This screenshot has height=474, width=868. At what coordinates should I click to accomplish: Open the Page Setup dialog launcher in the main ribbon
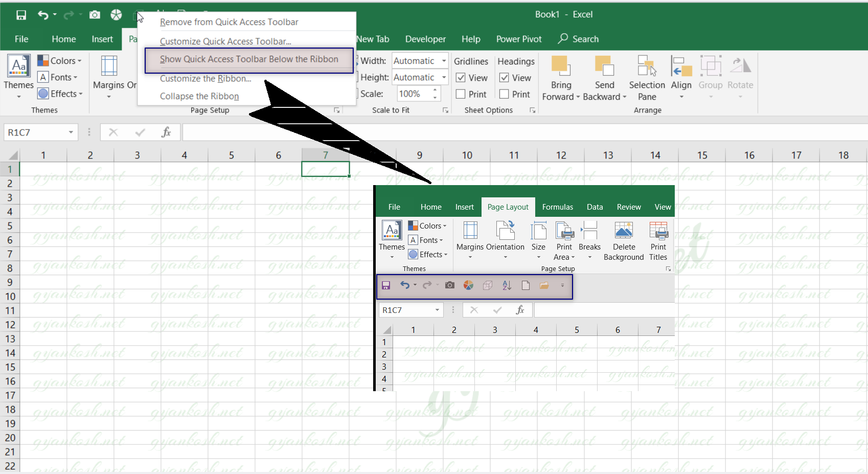(337, 110)
